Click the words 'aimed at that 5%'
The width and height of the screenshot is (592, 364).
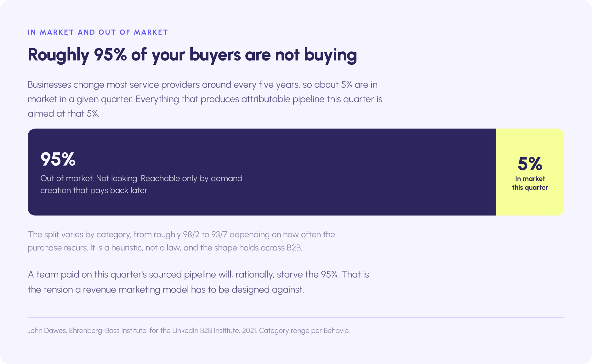[x=64, y=114]
